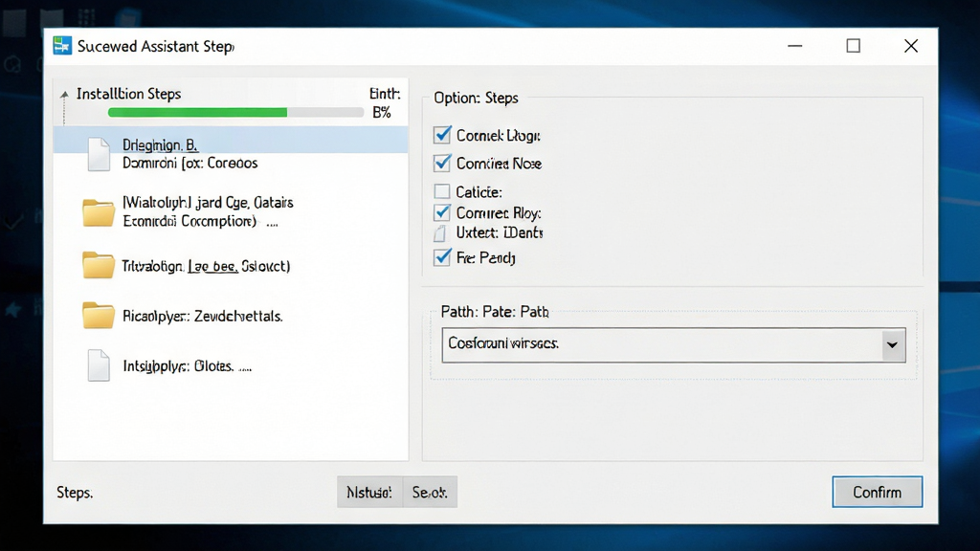Click the 'Sucewed Assistant Step' window title
The width and height of the screenshot is (980, 551).
click(x=156, y=46)
